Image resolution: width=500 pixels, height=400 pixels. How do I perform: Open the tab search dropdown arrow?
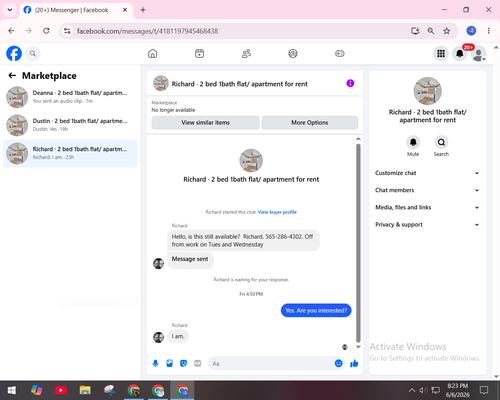pos(10,10)
